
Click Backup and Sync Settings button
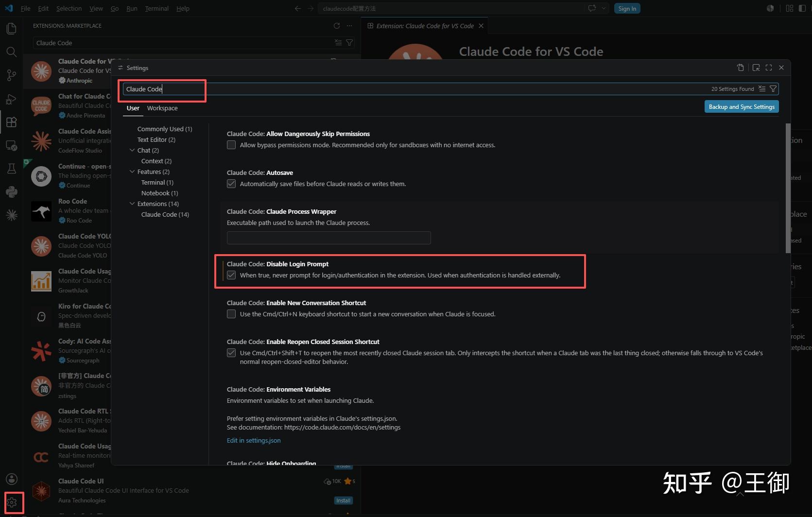pos(742,107)
